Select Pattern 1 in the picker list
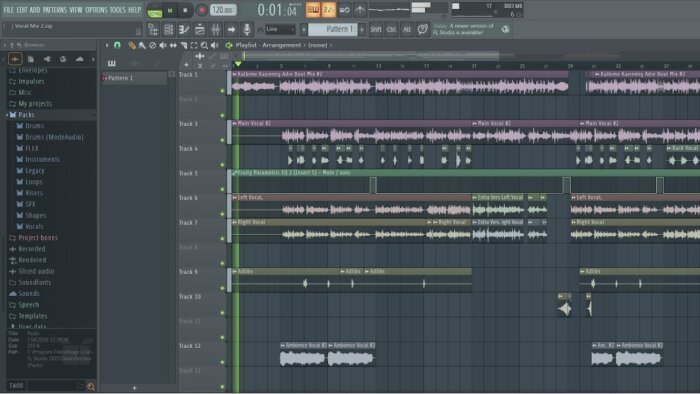700x394 pixels. [134, 78]
